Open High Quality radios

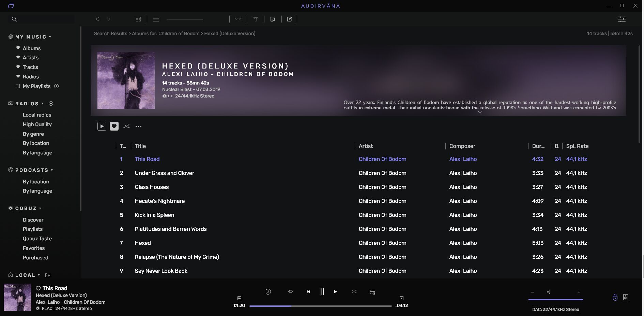tap(37, 124)
